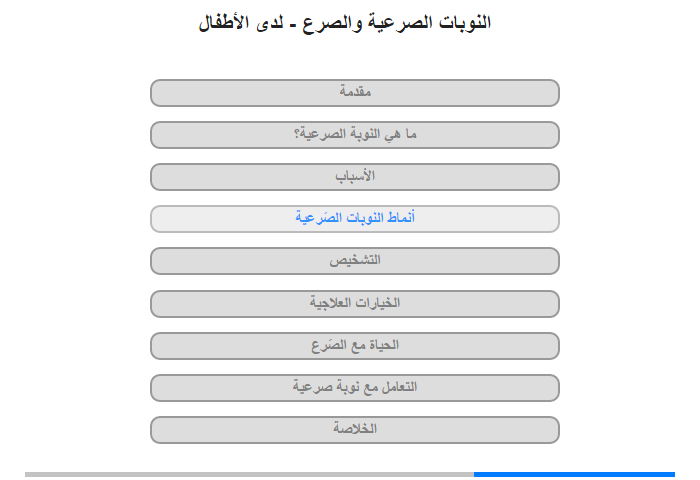The width and height of the screenshot is (700, 480).
Task: Select الحياة مع الصَرع section
Action: pos(354,346)
